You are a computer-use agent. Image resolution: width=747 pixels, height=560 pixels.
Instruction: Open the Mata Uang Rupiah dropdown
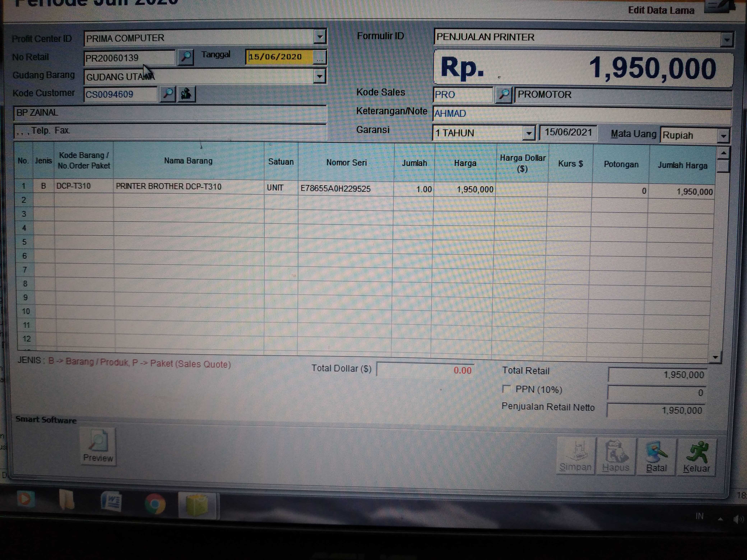coord(723,136)
